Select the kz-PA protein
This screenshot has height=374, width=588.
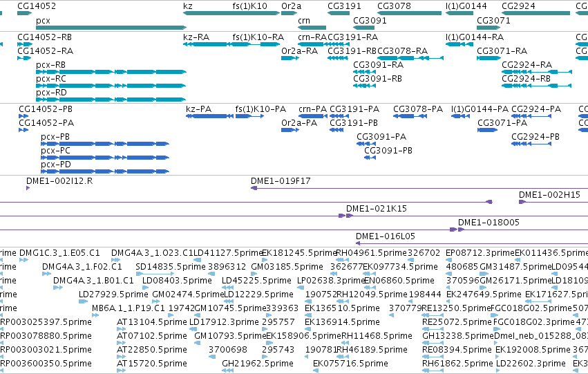coord(209,116)
